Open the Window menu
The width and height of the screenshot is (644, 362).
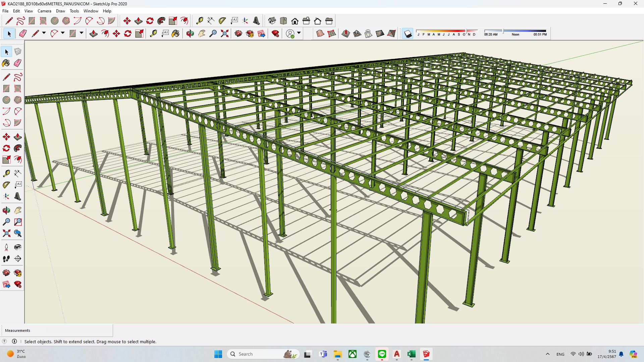(91, 11)
